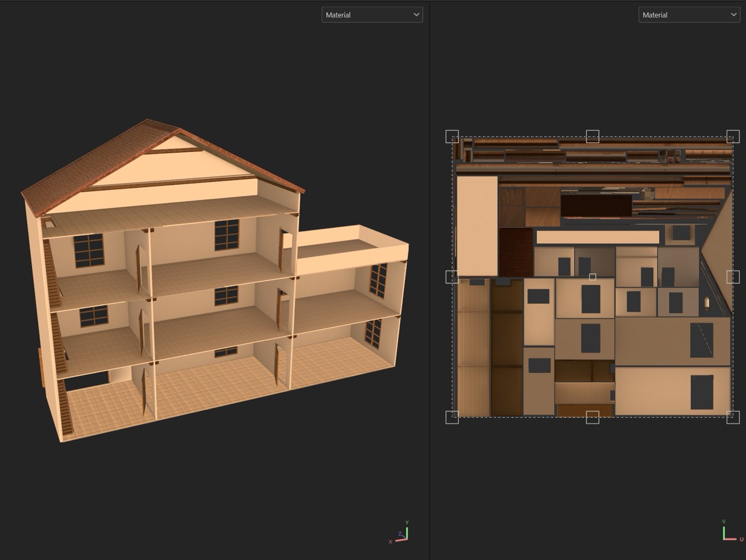The height and width of the screenshot is (560, 746).
Task: Open the Material dropdown in the 3D viewport
Action: click(x=372, y=15)
